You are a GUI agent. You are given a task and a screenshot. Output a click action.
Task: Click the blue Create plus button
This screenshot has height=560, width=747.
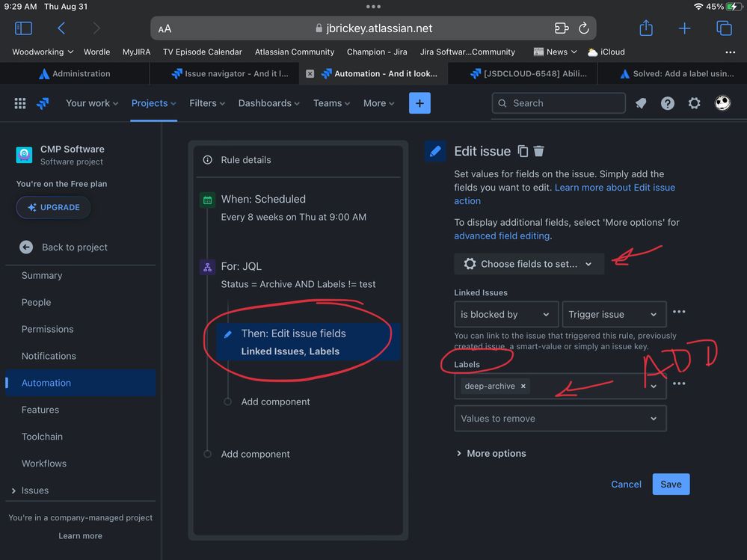tap(419, 103)
